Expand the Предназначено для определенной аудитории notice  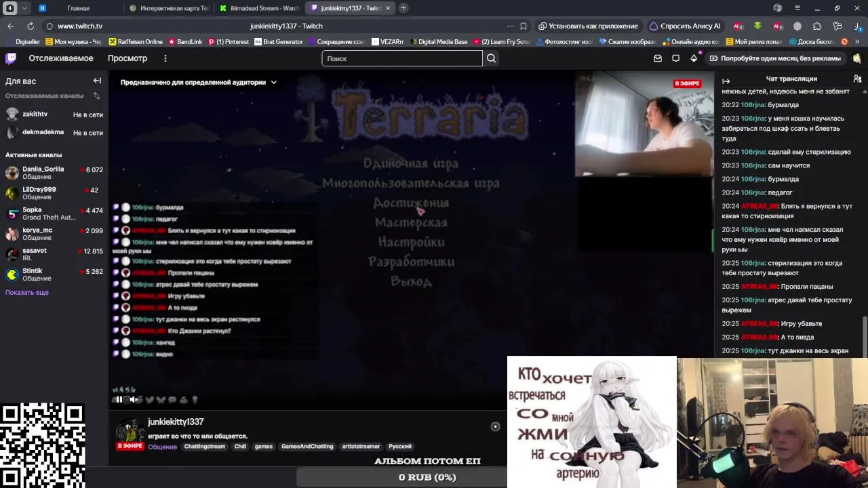pos(199,82)
